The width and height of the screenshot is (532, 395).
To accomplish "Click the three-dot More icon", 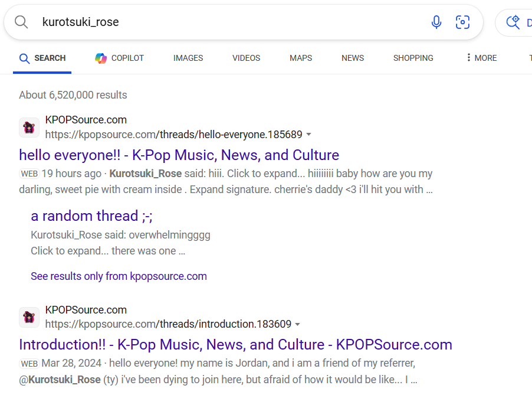I will (x=468, y=57).
